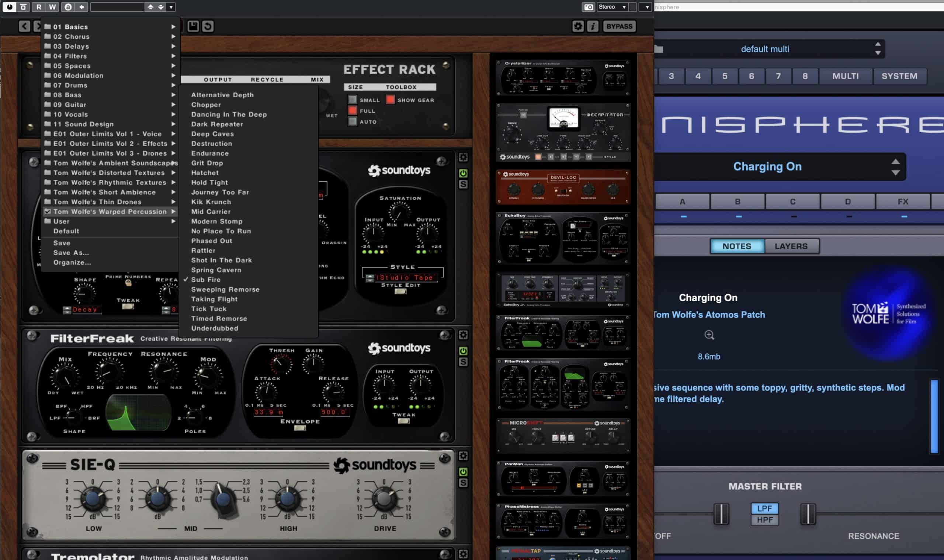
Task: Toggle SMALL size checkbox
Action: point(352,99)
